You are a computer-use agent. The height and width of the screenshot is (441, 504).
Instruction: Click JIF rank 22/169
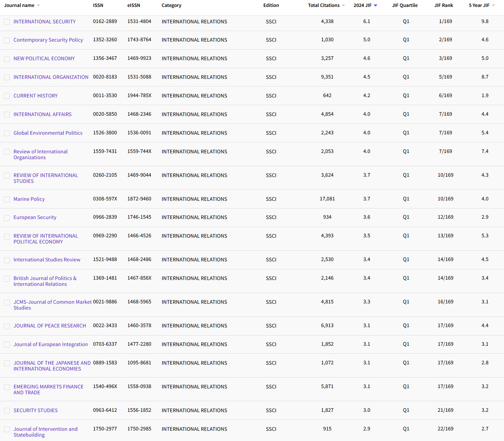pos(446,429)
